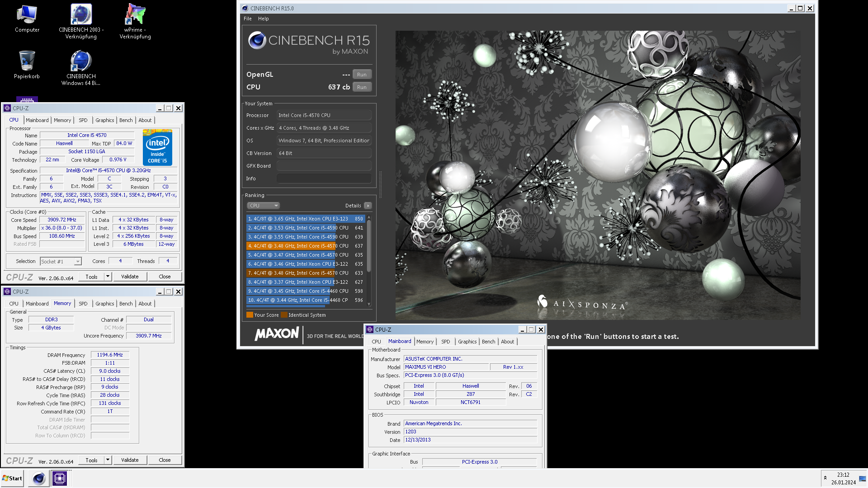The width and height of the screenshot is (868, 488).
Task: Run the CPU benchmark
Action: click(x=362, y=87)
